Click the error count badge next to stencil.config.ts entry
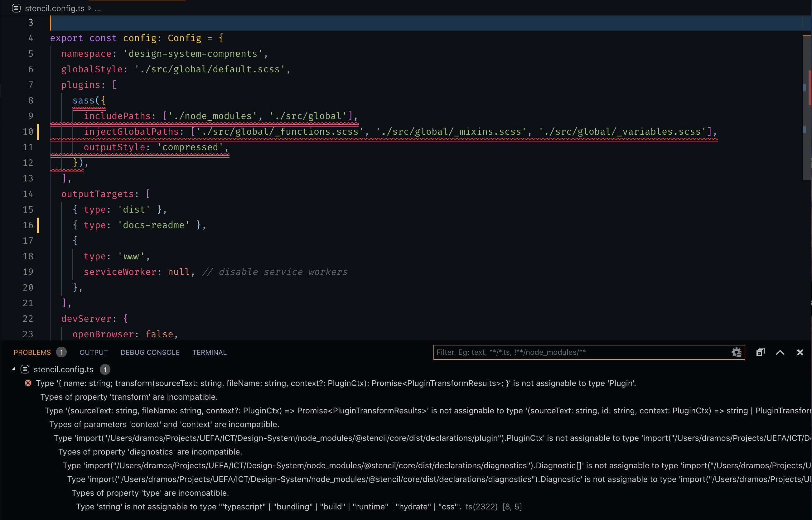The height and width of the screenshot is (520, 812). [x=105, y=369]
